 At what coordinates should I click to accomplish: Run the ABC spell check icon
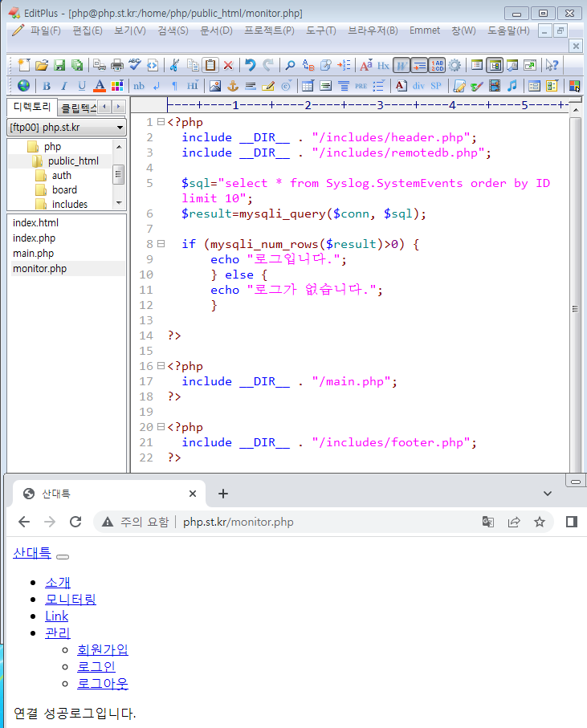coord(135,65)
